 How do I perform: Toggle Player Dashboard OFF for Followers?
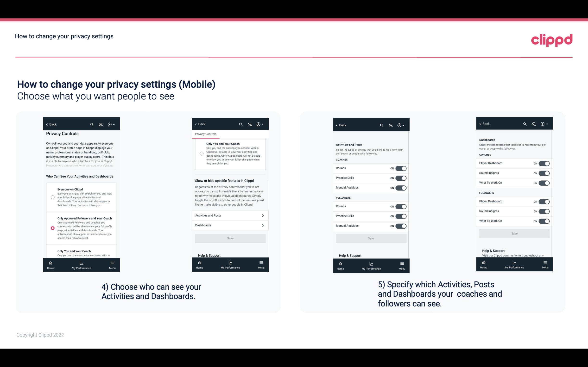[544, 201]
